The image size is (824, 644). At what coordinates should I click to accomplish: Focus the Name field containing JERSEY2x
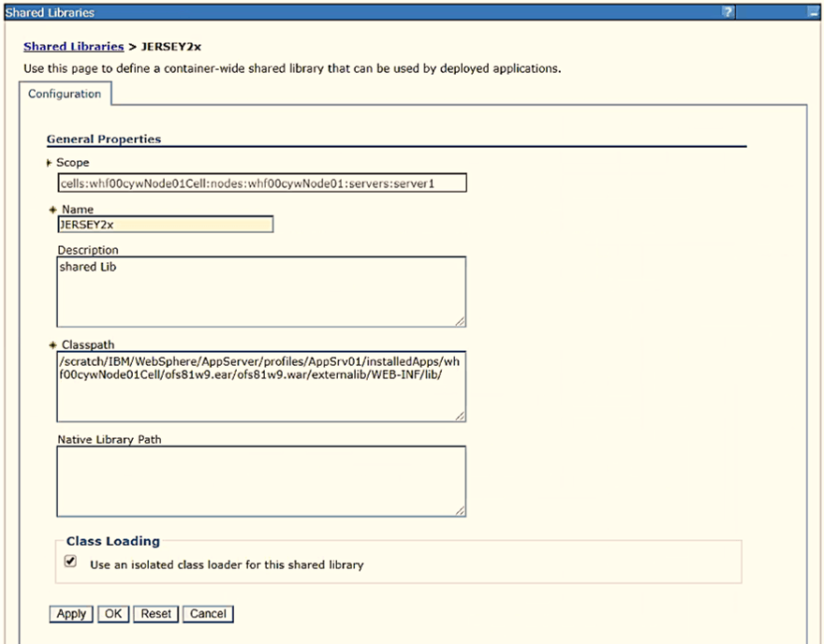pos(166,225)
